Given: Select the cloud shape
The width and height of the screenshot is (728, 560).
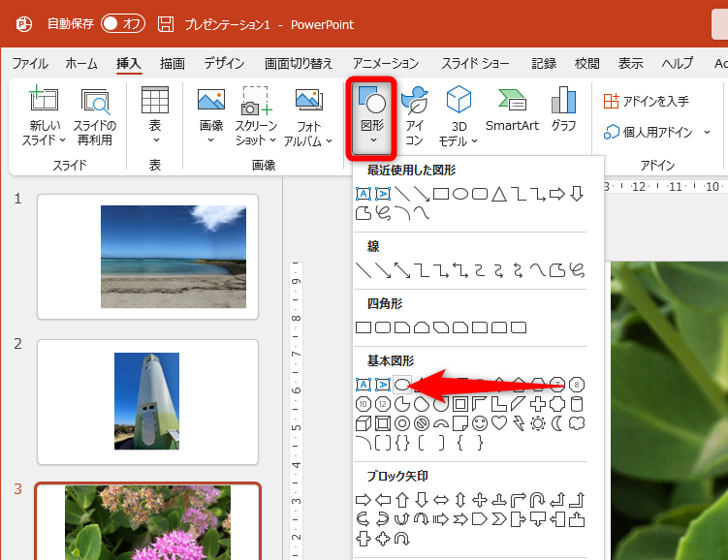Looking at the screenshot, I should (577, 423).
